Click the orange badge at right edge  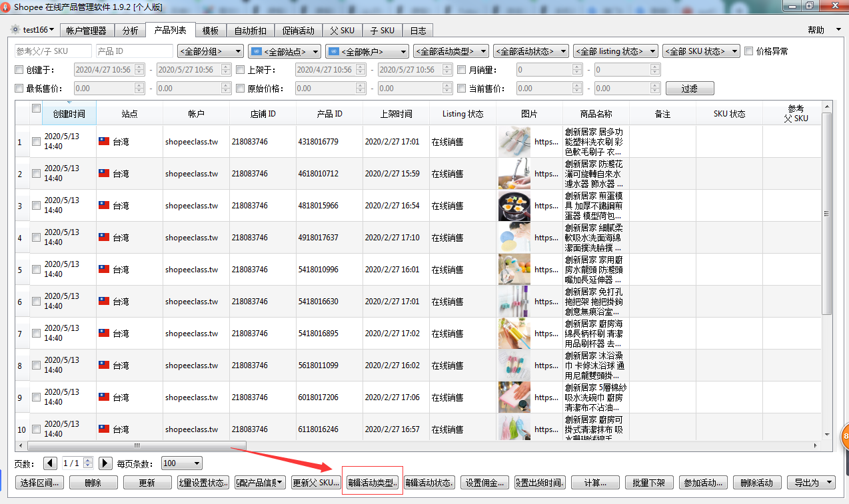pyautogui.click(x=844, y=437)
